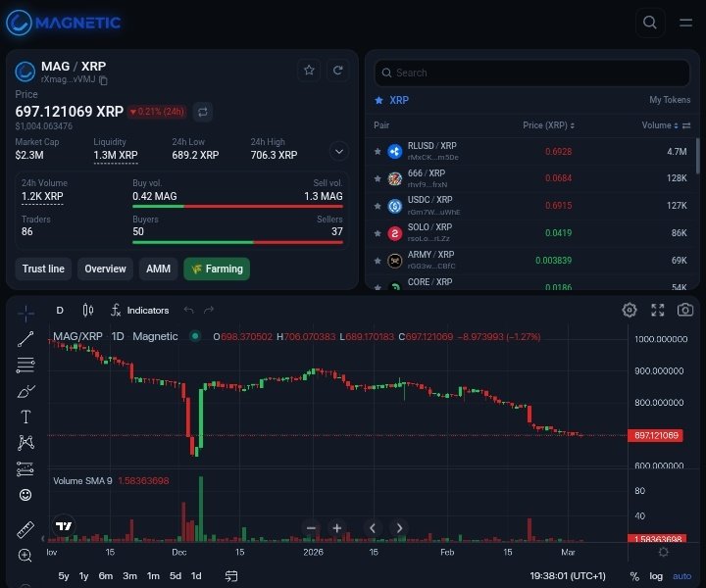Select the zoom in tool
Viewport: 706px width, 588px height.
point(25,556)
